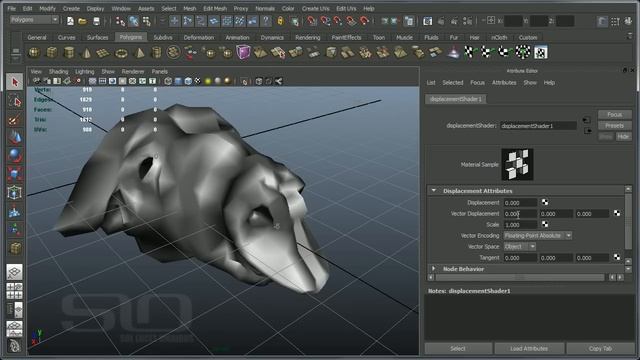Image resolution: width=640 pixels, height=360 pixels.
Task: Click the Material Sample swatch
Action: (517, 164)
